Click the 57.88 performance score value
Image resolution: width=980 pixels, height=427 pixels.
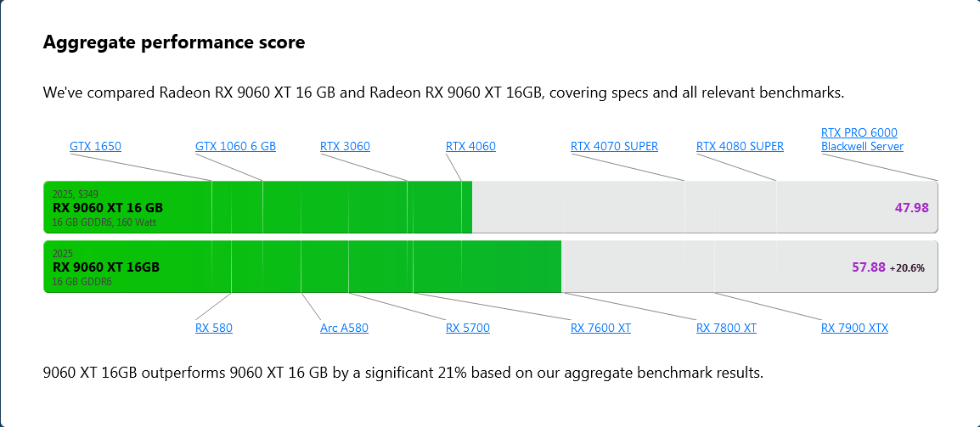click(868, 267)
